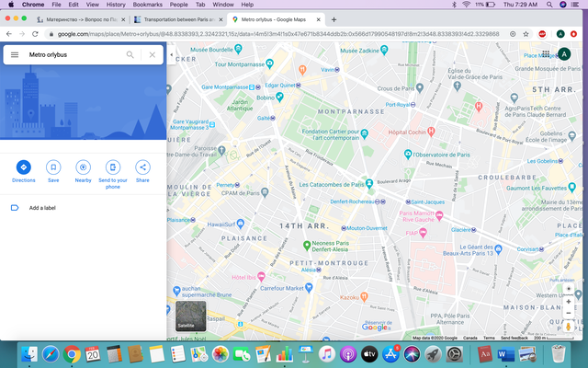Open the Window menu
Screen dimensions: 588x368
coord(223,5)
